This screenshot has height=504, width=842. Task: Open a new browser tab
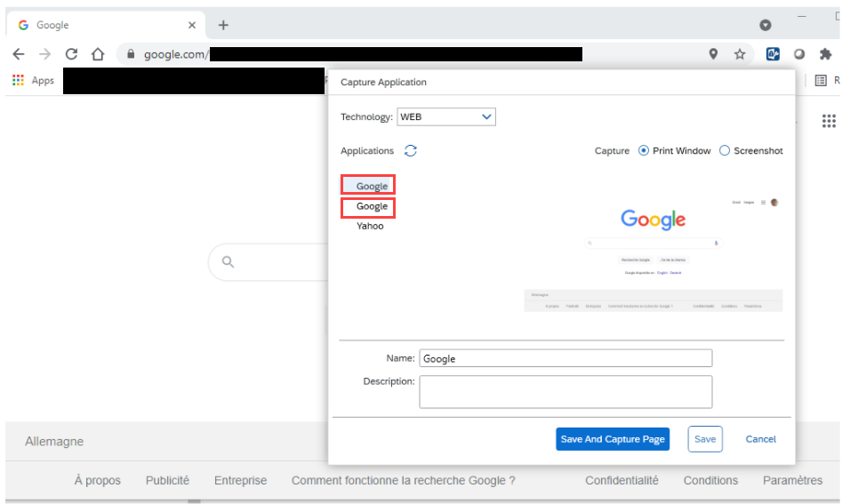[x=223, y=25]
